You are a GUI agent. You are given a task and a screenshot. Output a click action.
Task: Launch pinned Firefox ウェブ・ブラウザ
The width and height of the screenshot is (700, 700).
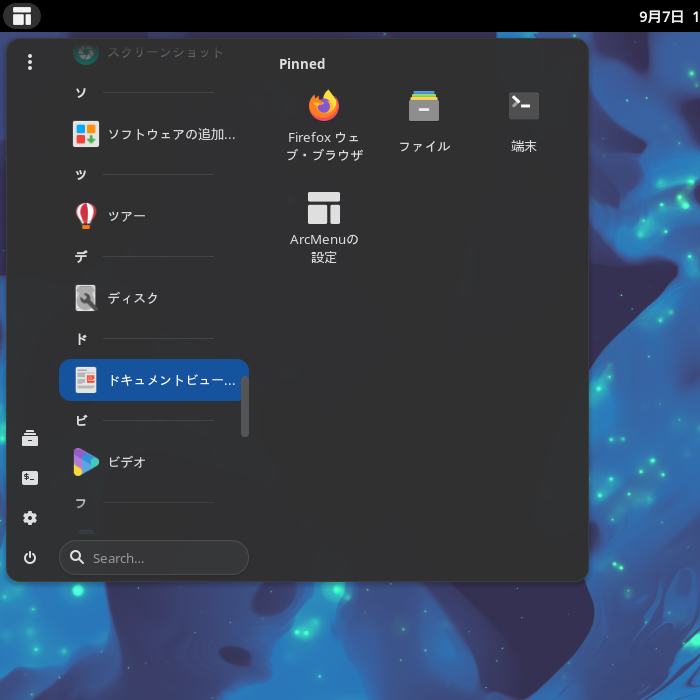(324, 125)
